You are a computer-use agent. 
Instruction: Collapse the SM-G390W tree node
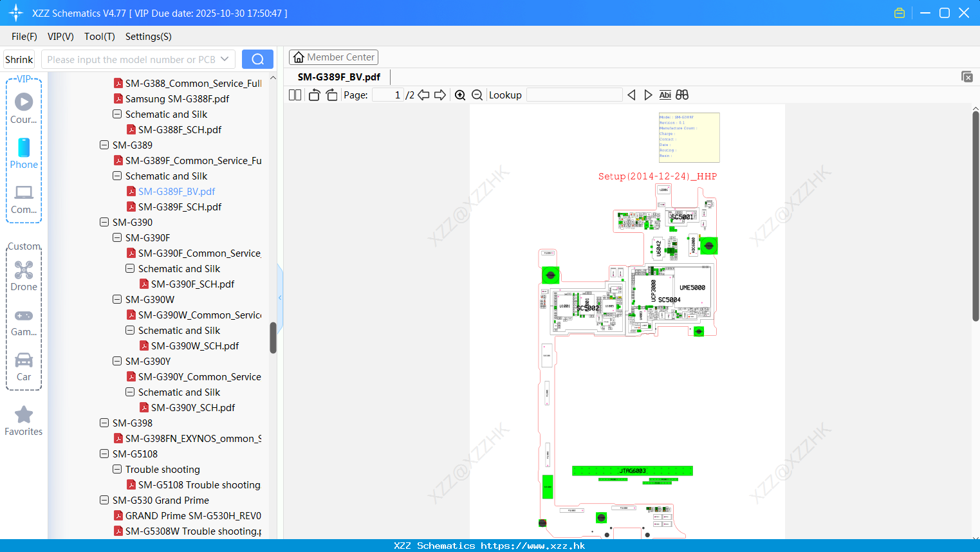pyautogui.click(x=117, y=299)
